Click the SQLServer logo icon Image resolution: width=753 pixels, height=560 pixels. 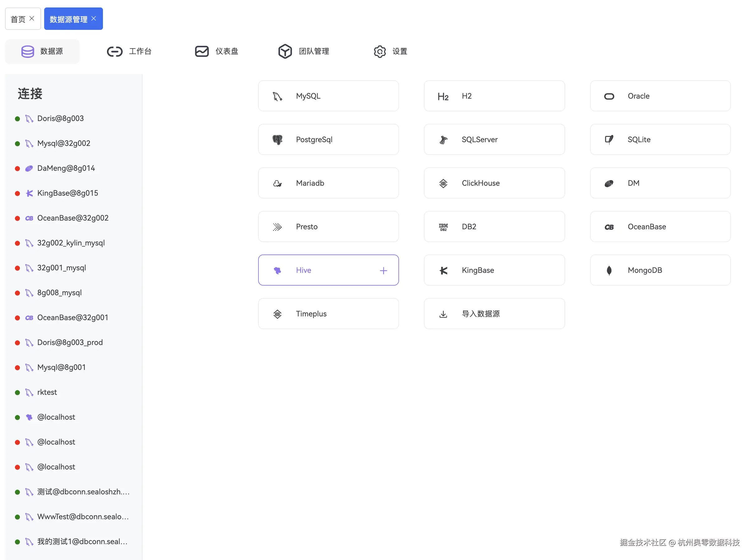[443, 140]
